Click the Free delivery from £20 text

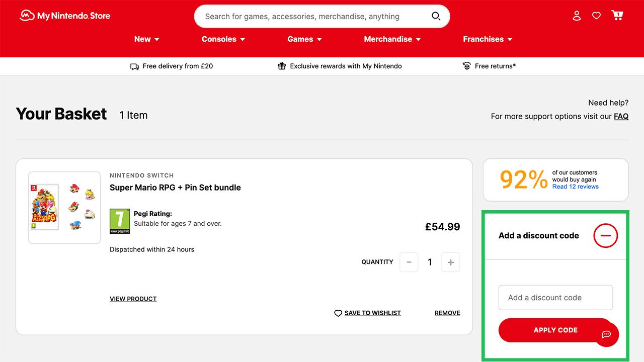coord(178,66)
